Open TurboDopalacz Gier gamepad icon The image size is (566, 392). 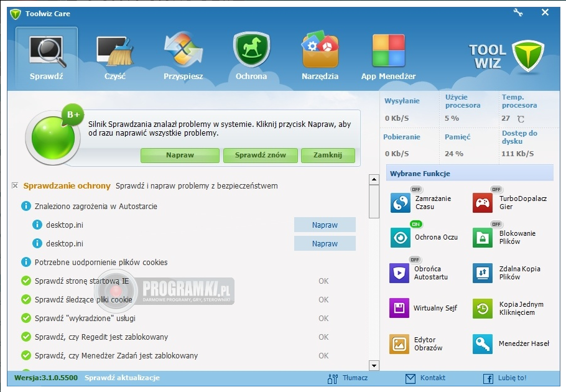point(483,203)
